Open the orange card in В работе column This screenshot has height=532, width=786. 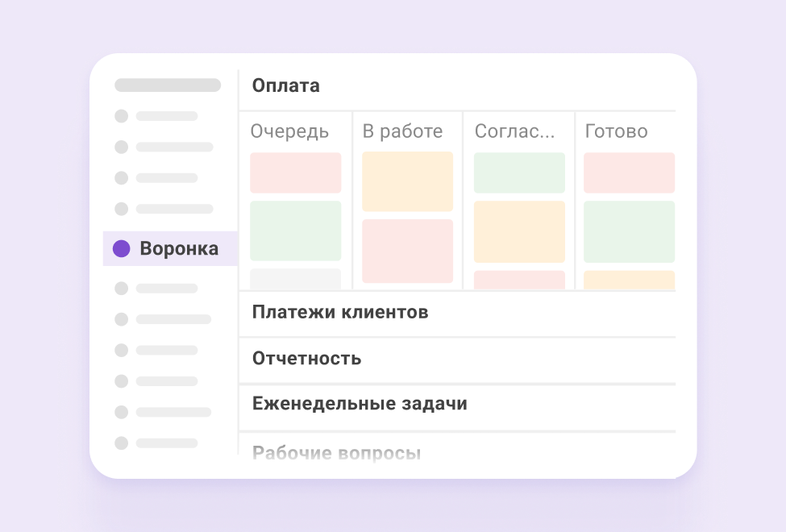pos(408,181)
